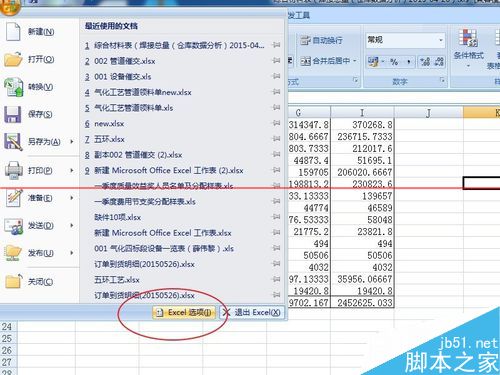
Task: Open the Conditional Formatting (条件格式) icon
Action: pos(468,38)
